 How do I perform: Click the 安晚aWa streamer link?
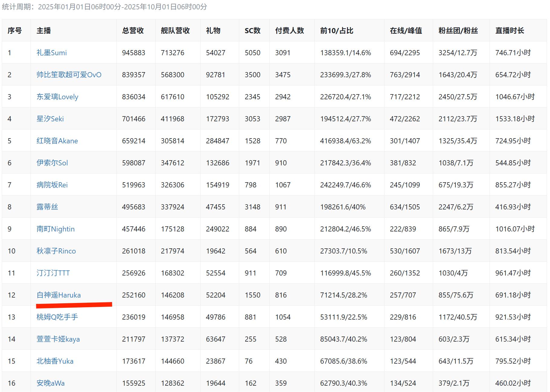(x=50, y=383)
